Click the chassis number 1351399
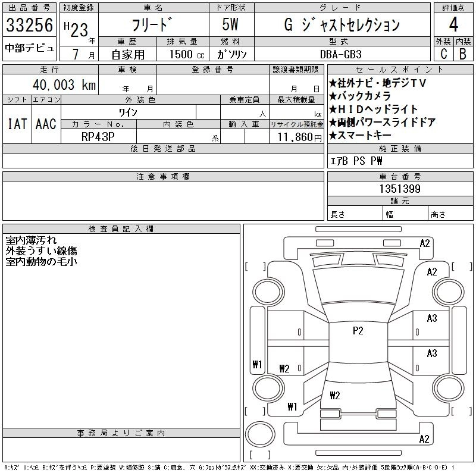 [400, 189]
